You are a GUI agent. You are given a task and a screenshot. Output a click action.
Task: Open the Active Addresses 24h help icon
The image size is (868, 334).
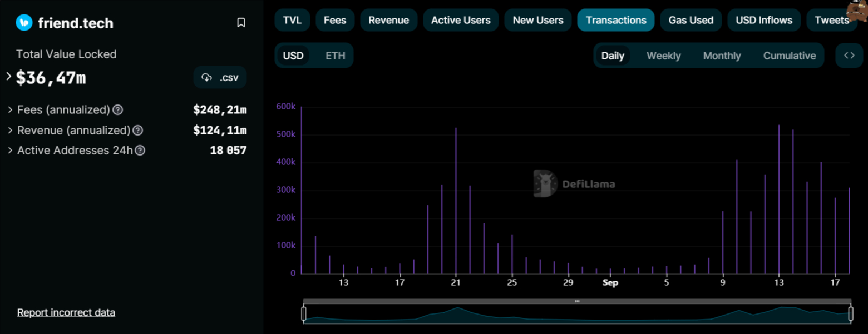[x=140, y=151]
